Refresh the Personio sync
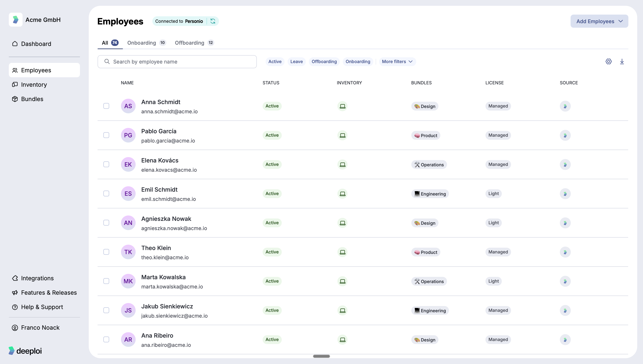Image resolution: width=643 pixels, height=364 pixels. click(213, 21)
